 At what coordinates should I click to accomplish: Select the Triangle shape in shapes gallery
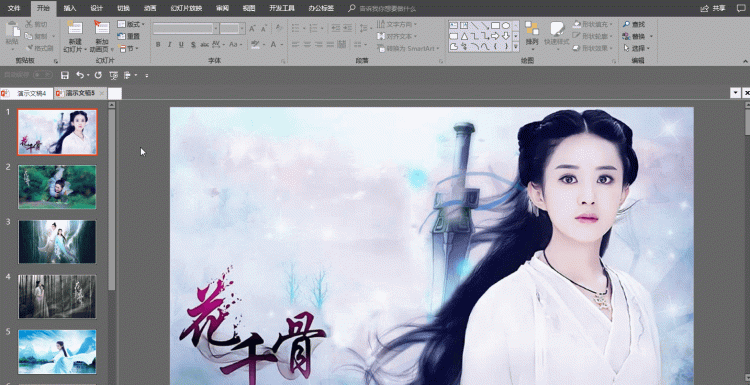(x=463, y=36)
